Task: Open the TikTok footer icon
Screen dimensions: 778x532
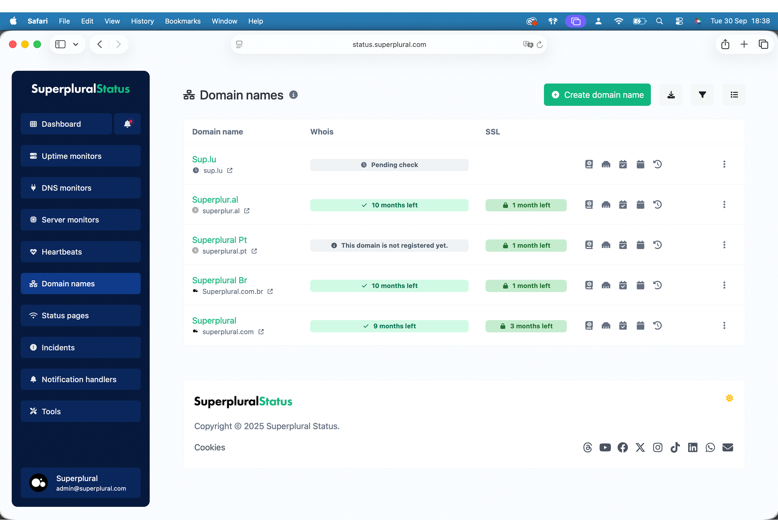Action: pos(675,448)
